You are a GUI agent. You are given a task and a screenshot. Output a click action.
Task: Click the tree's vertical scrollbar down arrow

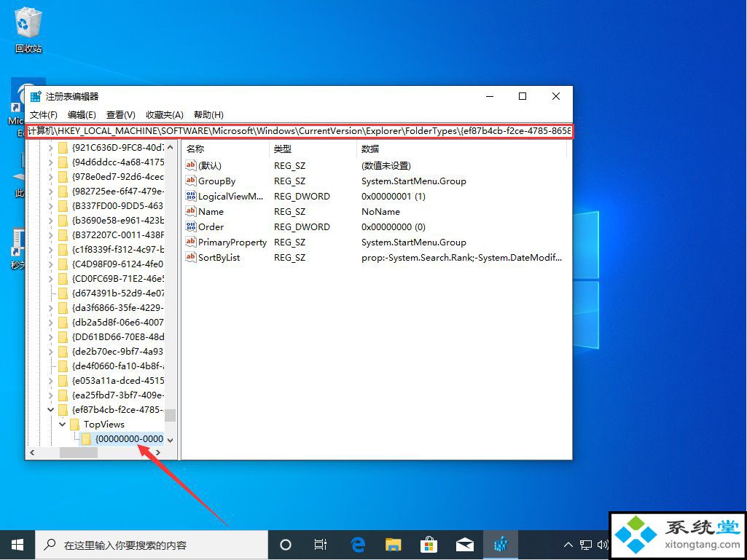coord(170,440)
